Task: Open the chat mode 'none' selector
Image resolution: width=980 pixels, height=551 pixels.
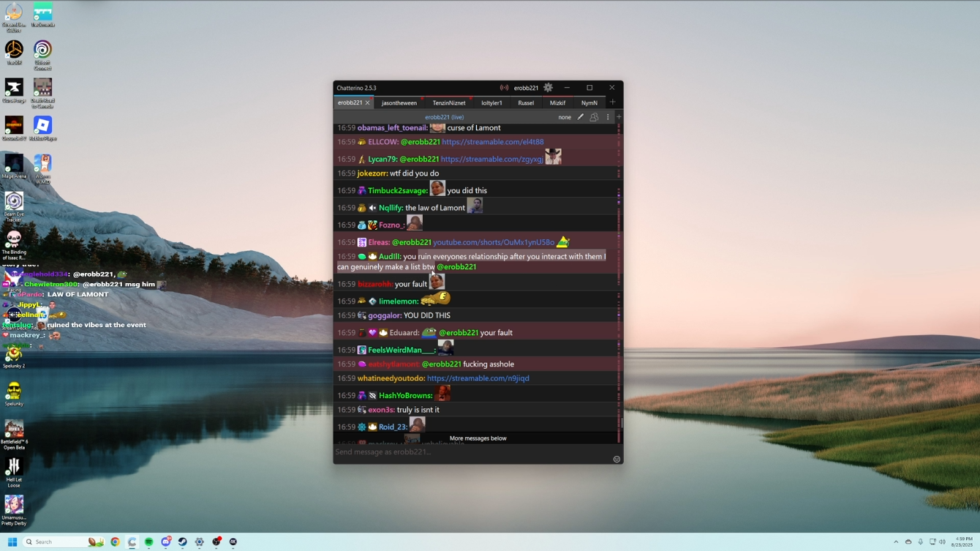Action: (565, 117)
